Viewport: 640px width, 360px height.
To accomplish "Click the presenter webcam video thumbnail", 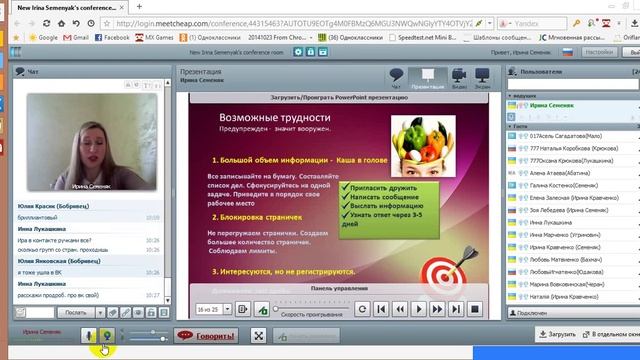I will click(x=92, y=142).
